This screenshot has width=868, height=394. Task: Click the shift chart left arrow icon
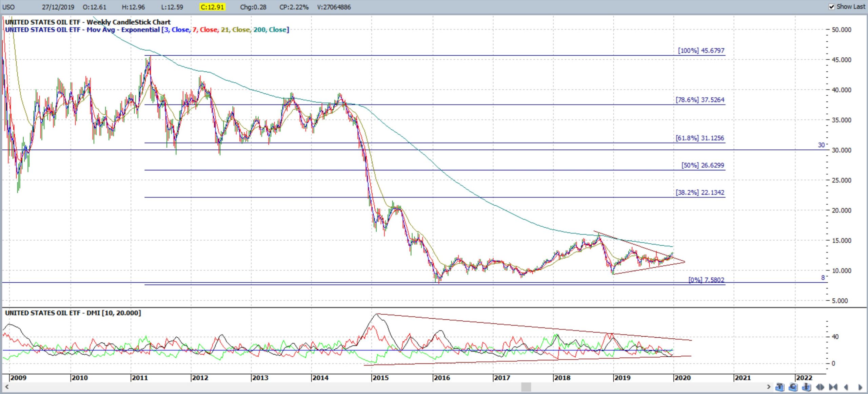(846, 387)
